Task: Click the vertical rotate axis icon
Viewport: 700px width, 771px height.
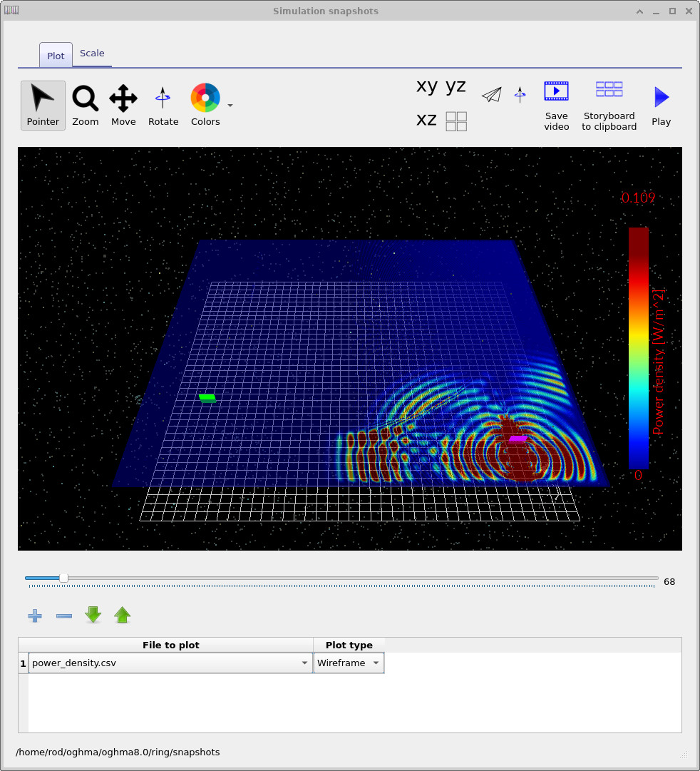Action: coord(520,93)
